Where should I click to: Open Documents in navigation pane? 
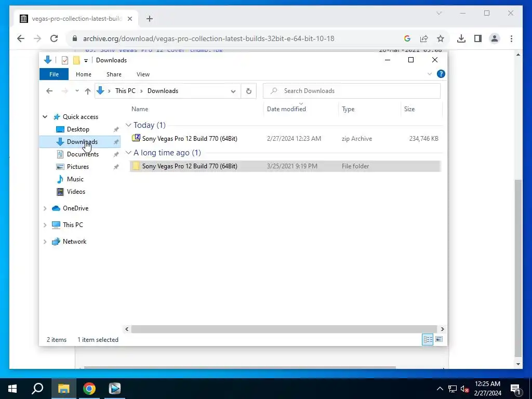(83, 154)
